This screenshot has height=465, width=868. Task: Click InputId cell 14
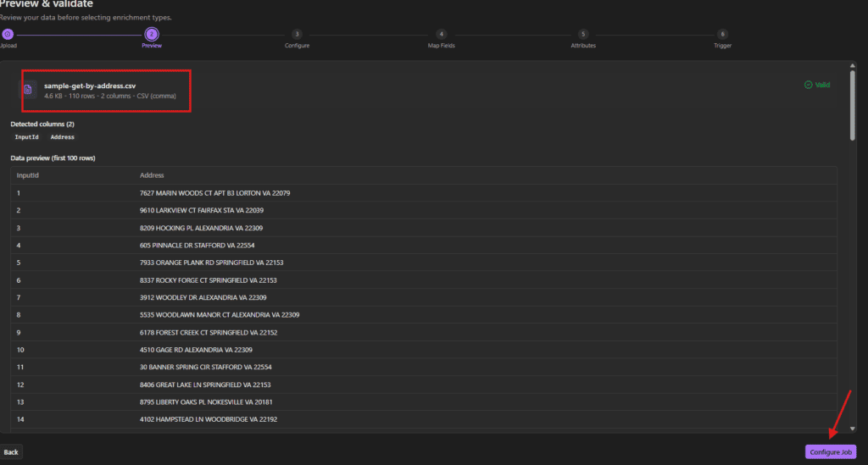tap(20, 419)
